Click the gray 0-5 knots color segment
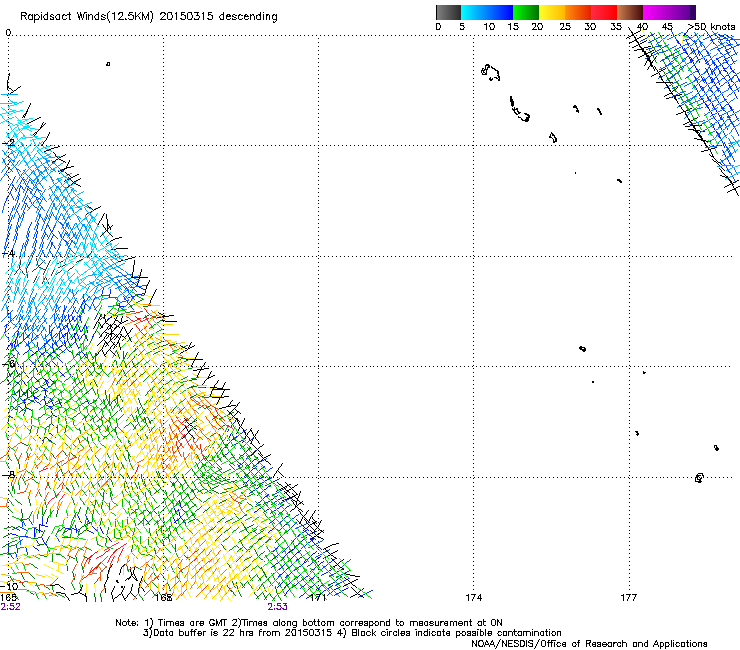 [x=448, y=12]
